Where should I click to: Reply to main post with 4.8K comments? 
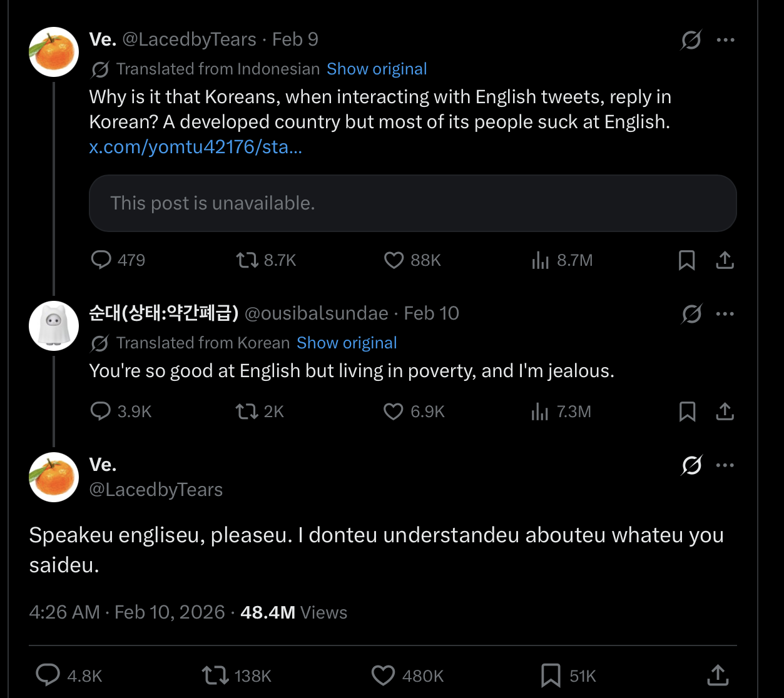(48, 675)
